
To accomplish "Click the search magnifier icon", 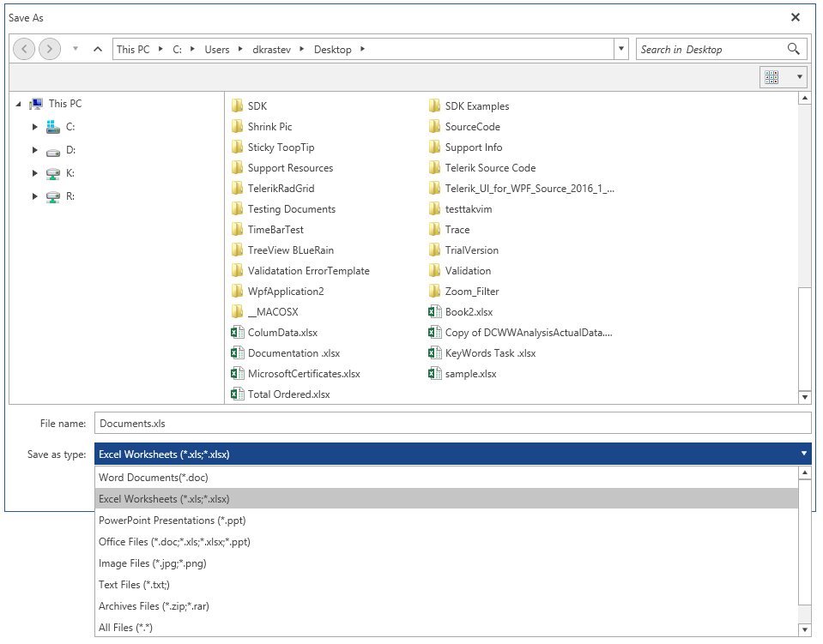I will 792,49.
